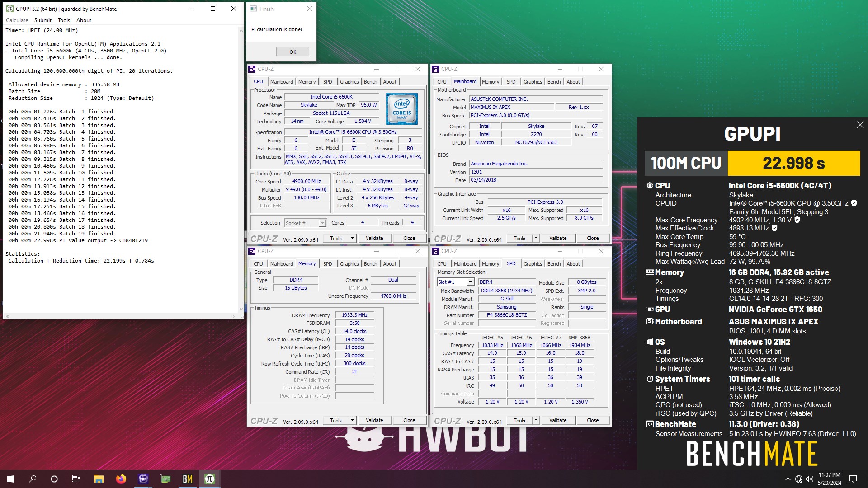The width and height of the screenshot is (868, 488).
Task: Close the Finish dialog with X
Action: tap(310, 9)
